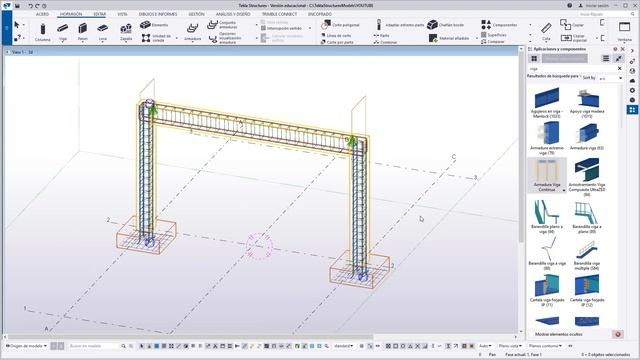Clear the component search box text
This screenshot has height=360, width=640.
click(620, 69)
